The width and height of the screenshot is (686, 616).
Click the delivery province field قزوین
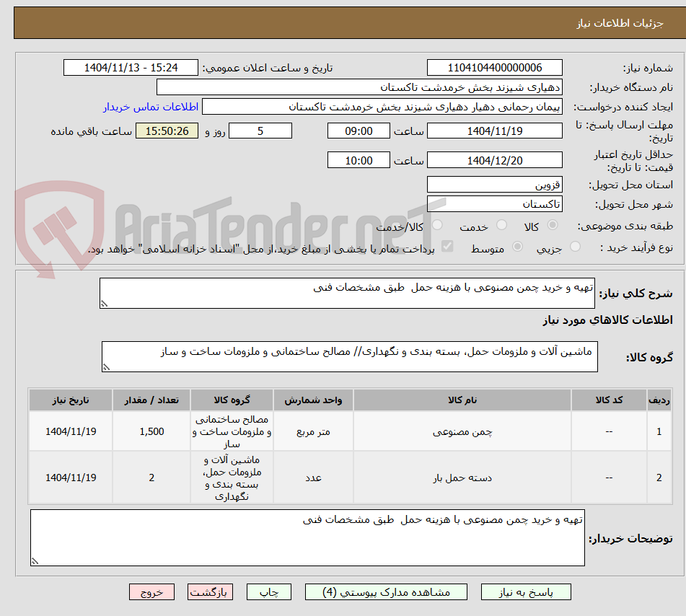coord(494,185)
